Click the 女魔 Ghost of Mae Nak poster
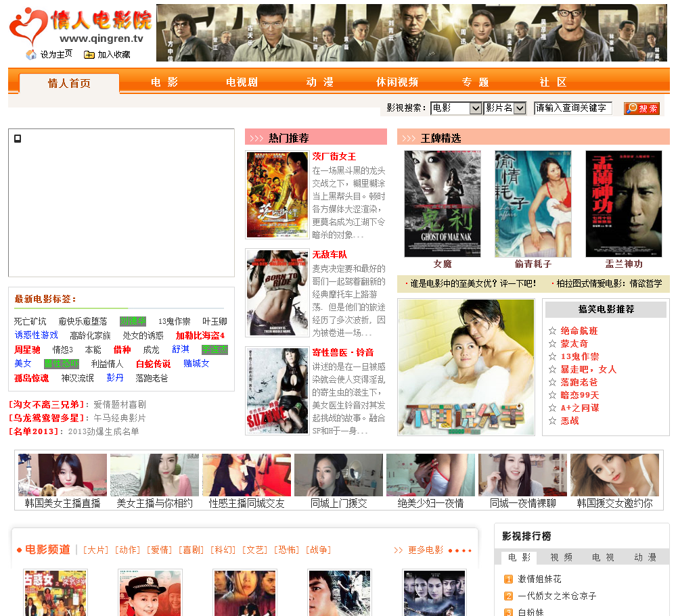 pyautogui.click(x=443, y=204)
